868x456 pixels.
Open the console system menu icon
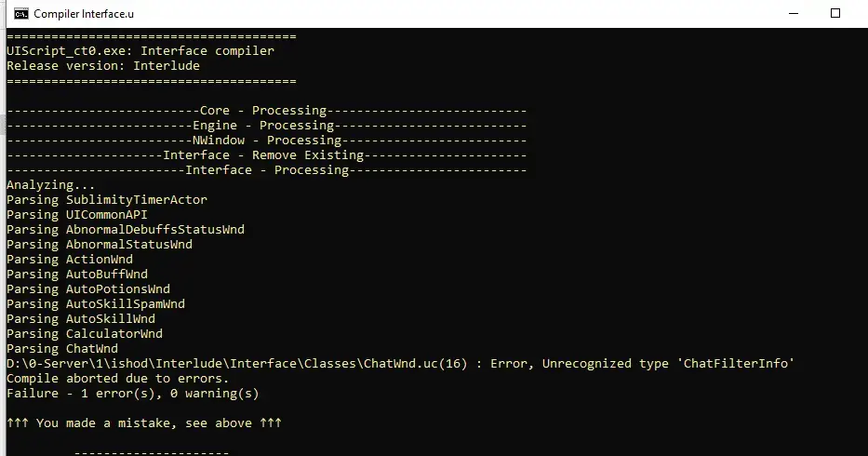point(21,14)
